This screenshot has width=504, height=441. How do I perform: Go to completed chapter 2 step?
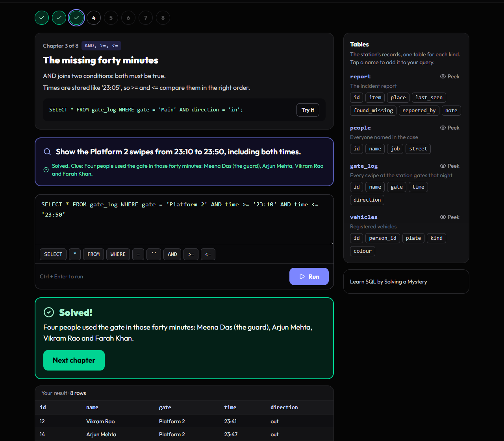[x=59, y=18]
